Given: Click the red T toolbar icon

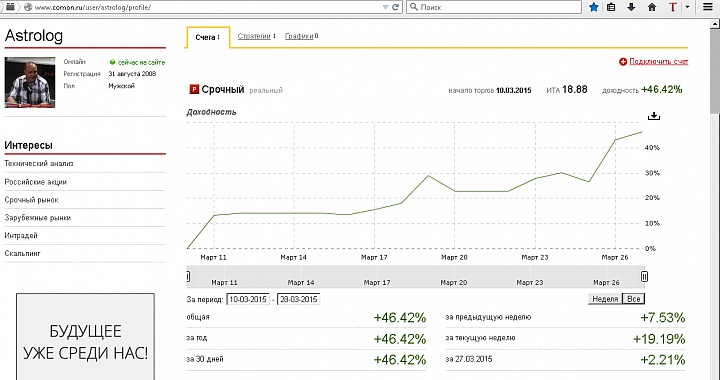Looking at the screenshot, I should tap(672, 7).
